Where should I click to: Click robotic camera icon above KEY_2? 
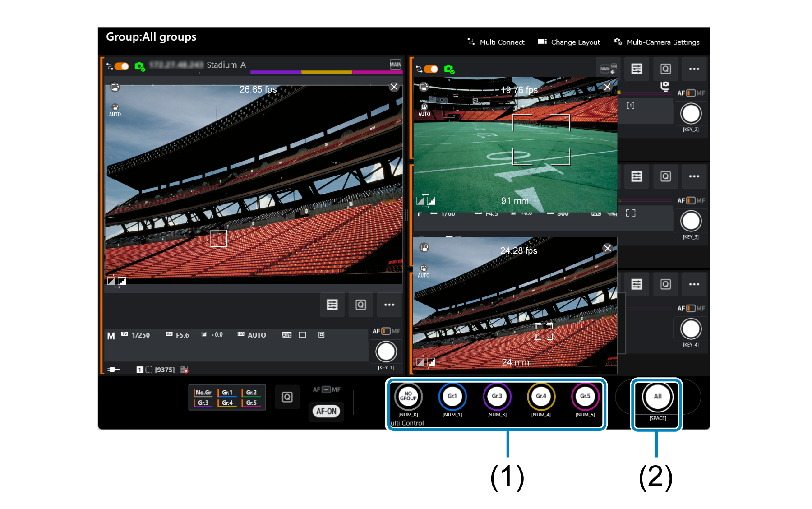coord(664,86)
